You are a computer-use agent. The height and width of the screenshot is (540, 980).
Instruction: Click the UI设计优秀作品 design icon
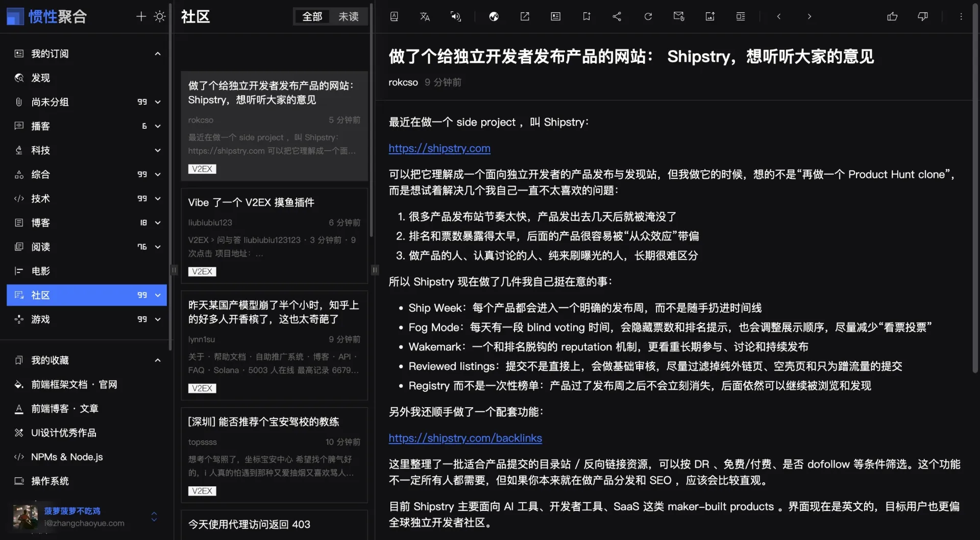(19, 433)
